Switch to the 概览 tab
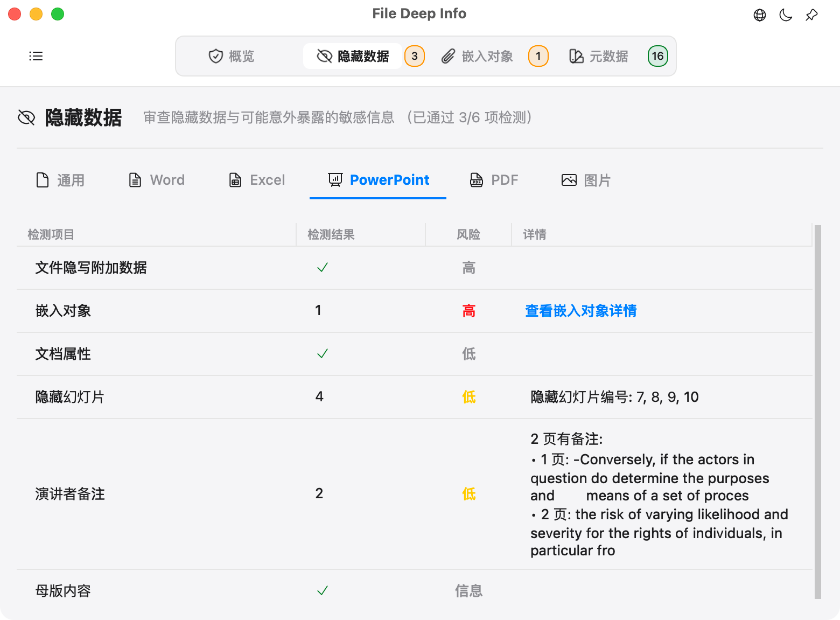The image size is (840, 620). [x=232, y=56]
